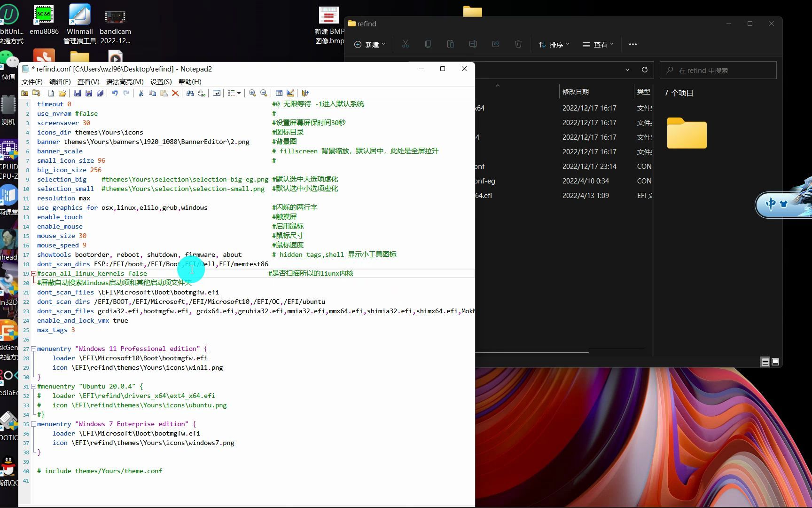Open the 文件(F) menu in Notepad2
This screenshot has width=812, height=508.
pos(32,82)
